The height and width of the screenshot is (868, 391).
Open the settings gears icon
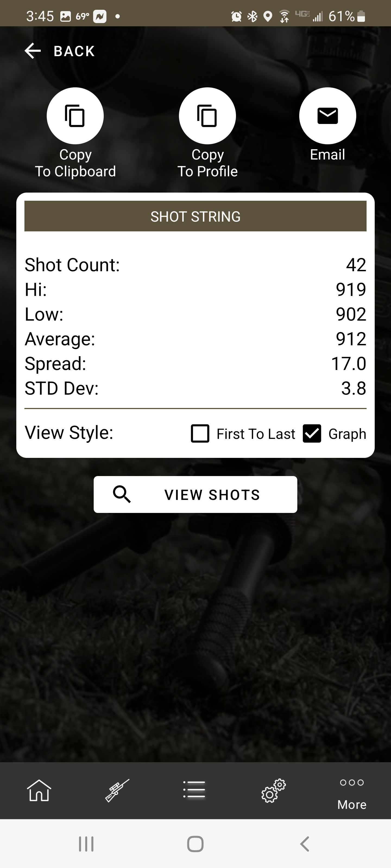pos(273,790)
